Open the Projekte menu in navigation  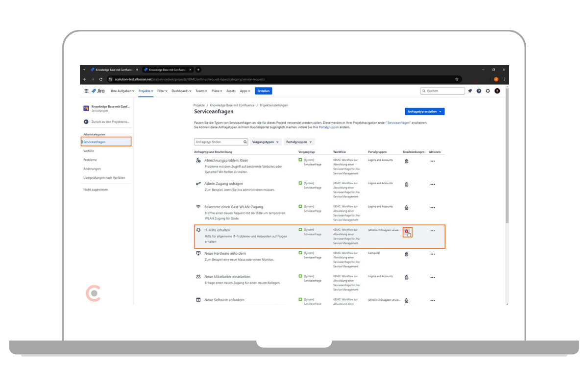(146, 91)
